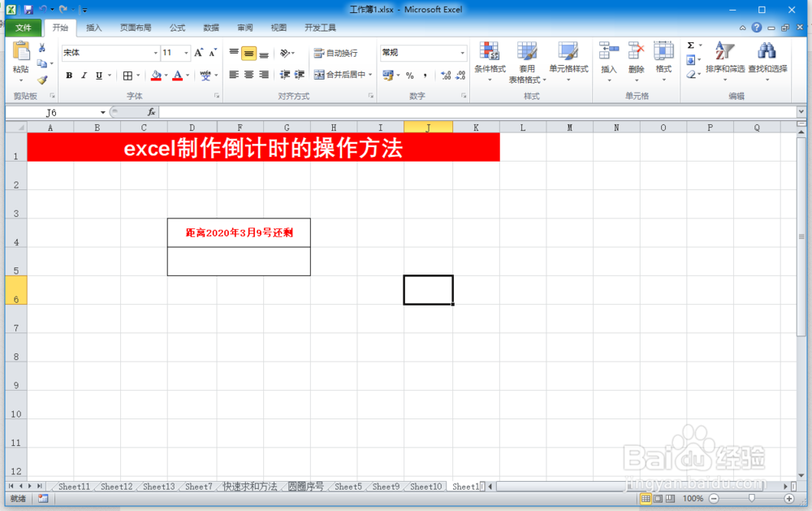Toggle the middle vertical align button
Viewport: 812px width, 511px height.
tap(249, 53)
